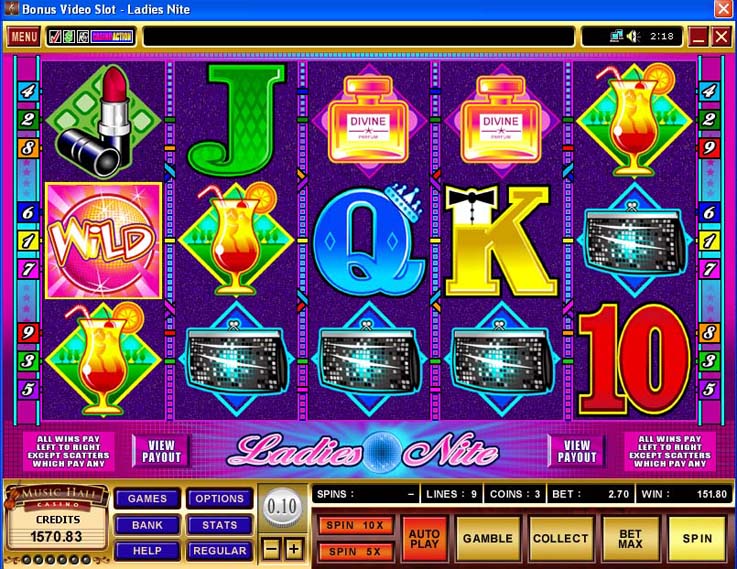Click the network connection icon near the clock
The height and width of the screenshot is (569, 737).
click(617, 36)
